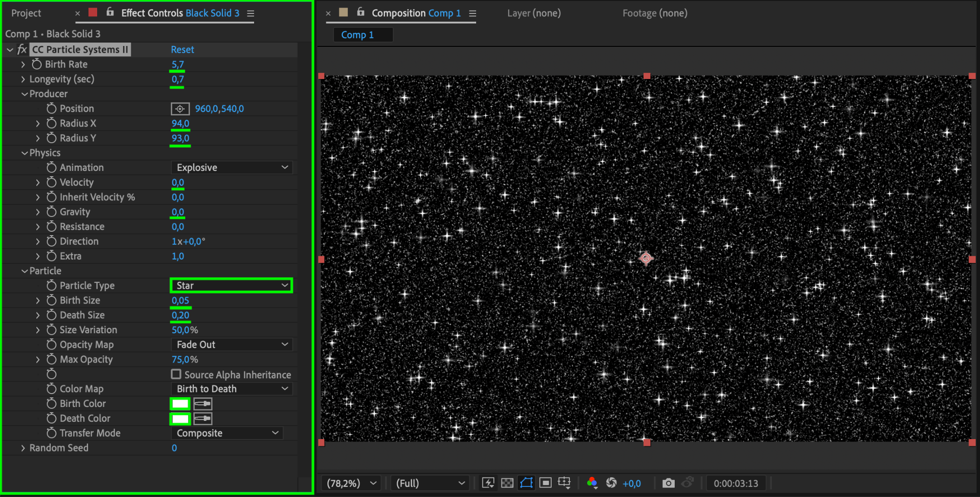Take a snapshot with the camera icon

[x=668, y=483]
